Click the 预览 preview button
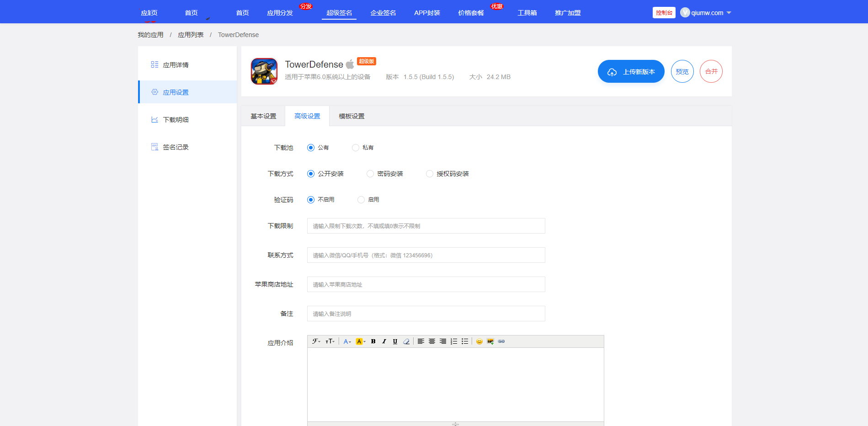Viewport: 868px width, 426px height. (682, 71)
